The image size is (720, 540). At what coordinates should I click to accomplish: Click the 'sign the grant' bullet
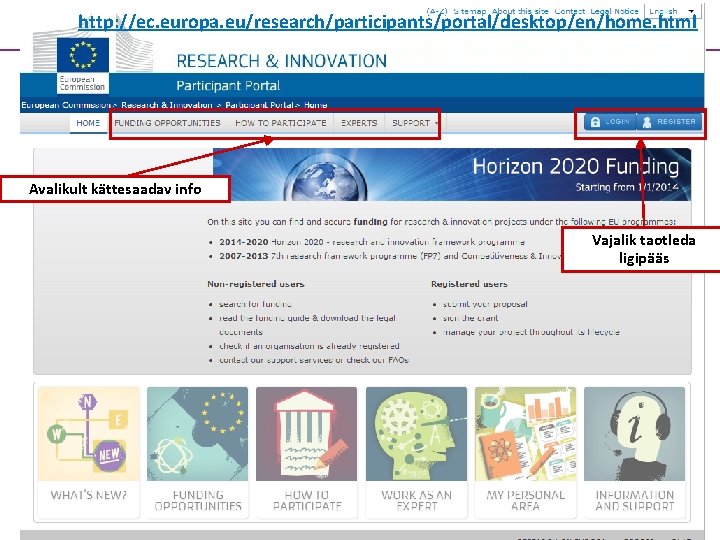pyautogui.click(x=471, y=318)
